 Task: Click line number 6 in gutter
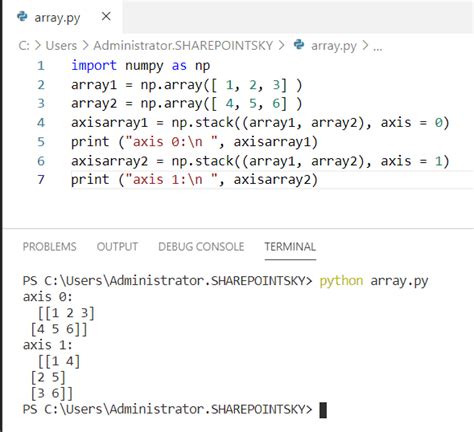pos(41,161)
